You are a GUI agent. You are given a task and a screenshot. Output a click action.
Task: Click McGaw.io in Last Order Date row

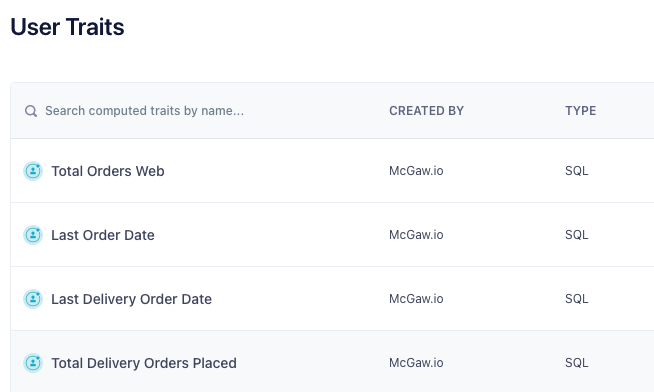tap(416, 235)
